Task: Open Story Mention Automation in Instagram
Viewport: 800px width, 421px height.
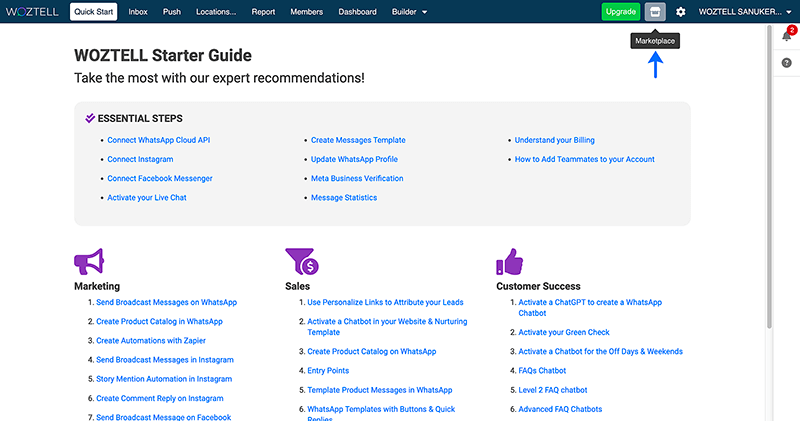Action: click(x=164, y=379)
